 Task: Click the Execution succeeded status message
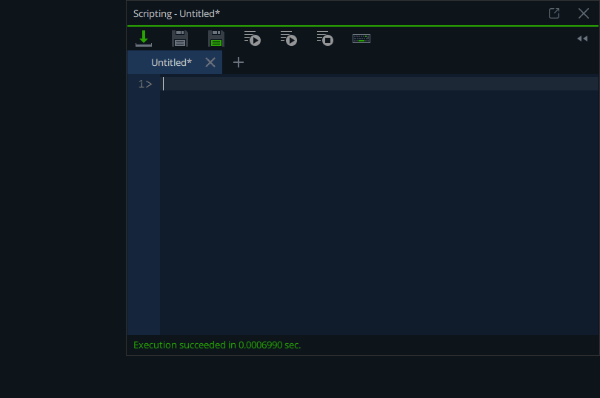coord(217,345)
